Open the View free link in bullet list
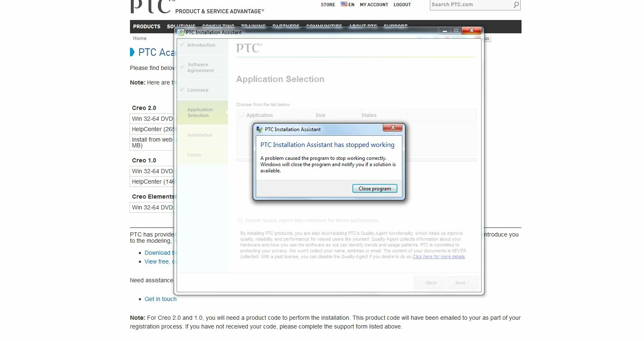Image resolution: width=644 pixels, height=341 pixels. click(x=159, y=261)
